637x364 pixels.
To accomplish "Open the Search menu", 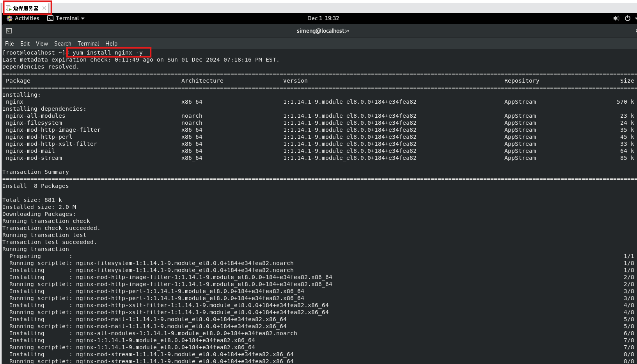I will (62, 44).
